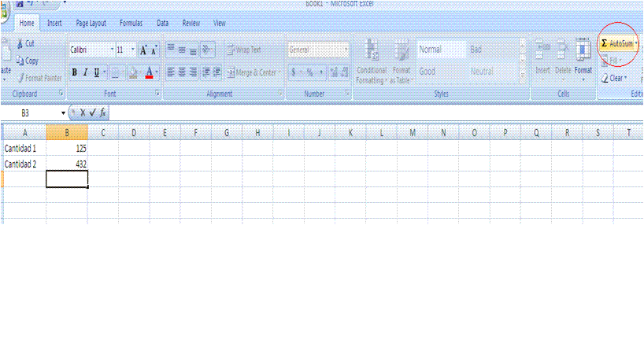This screenshot has height=354, width=644.
Task: Apply red Font Color letter A
Action: (149, 72)
